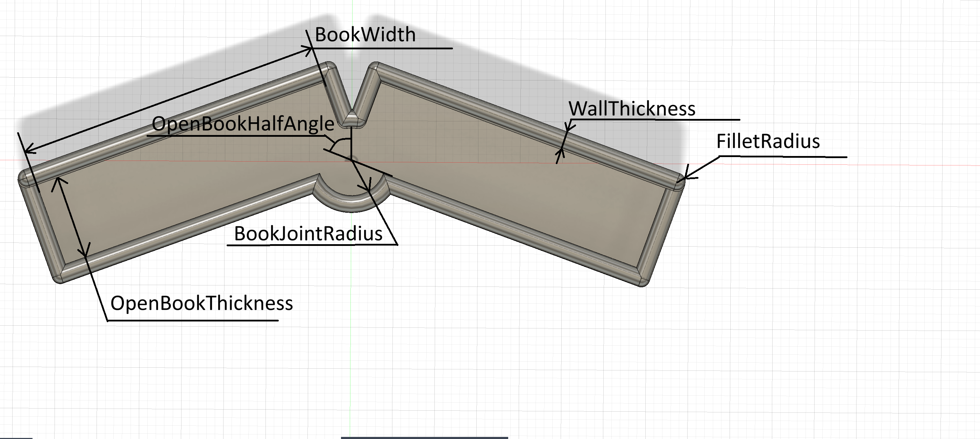Select the FilletRadius label
The height and width of the screenshot is (439, 980).
point(768,141)
